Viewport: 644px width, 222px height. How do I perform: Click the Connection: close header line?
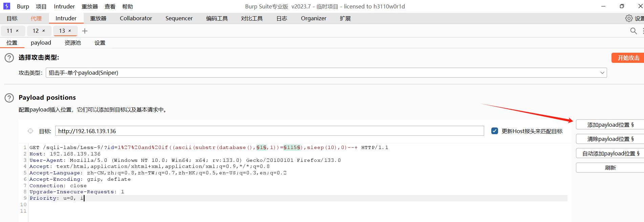tap(58, 186)
